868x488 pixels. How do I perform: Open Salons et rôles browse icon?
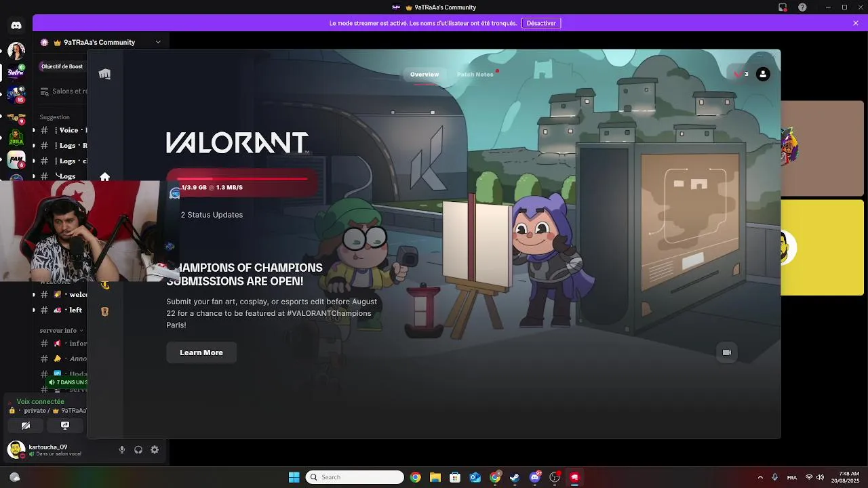pos(45,91)
